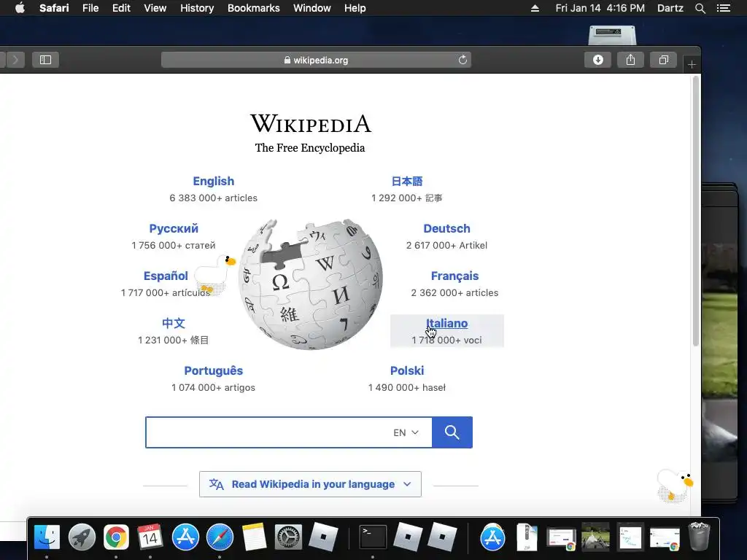Open the Deutsch Wikipedia link

point(446,228)
